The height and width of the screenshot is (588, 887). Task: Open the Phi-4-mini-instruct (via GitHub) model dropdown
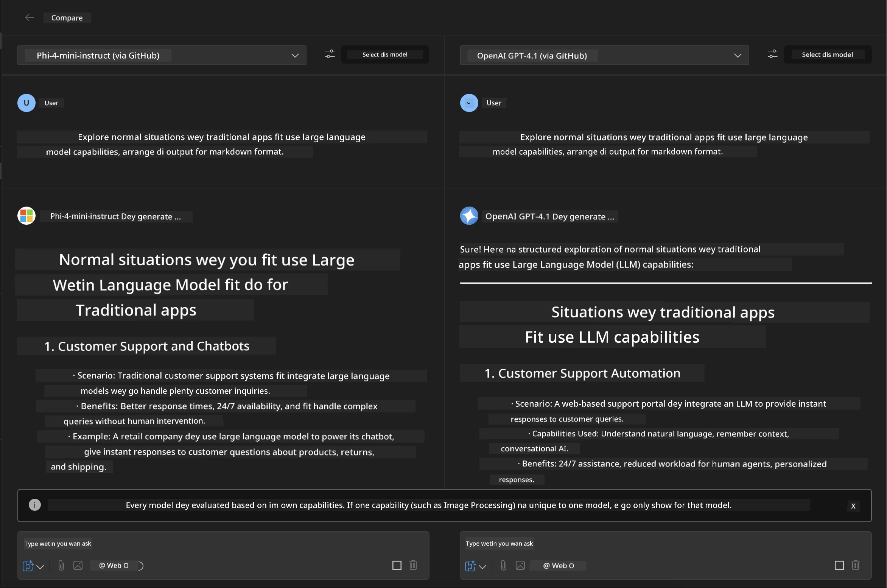(162, 55)
